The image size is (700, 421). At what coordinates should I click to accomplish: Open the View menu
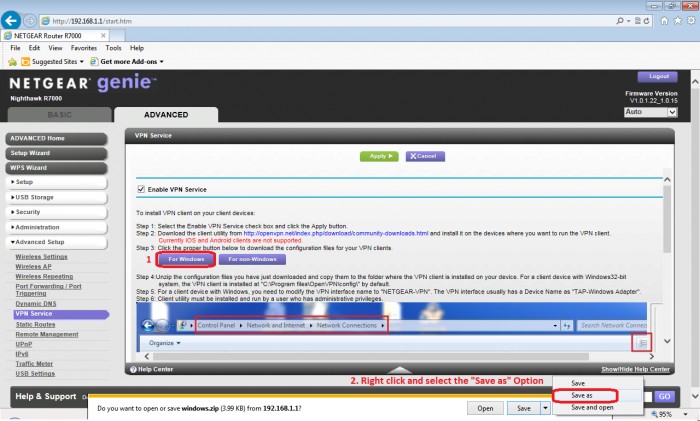(55, 48)
